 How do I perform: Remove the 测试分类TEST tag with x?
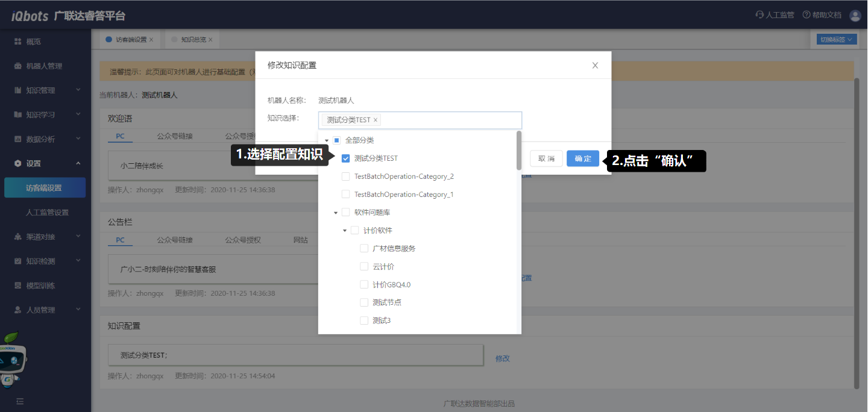(376, 120)
